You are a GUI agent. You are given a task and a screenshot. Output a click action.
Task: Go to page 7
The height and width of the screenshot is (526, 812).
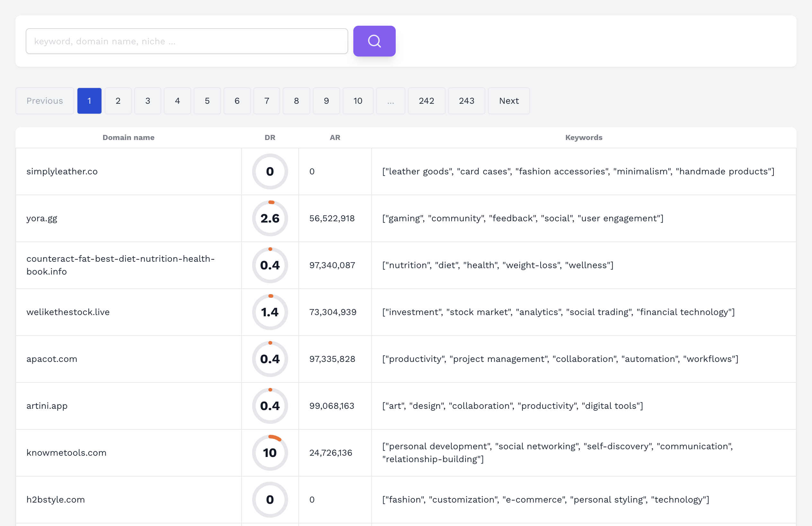click(x=267, y=101)
